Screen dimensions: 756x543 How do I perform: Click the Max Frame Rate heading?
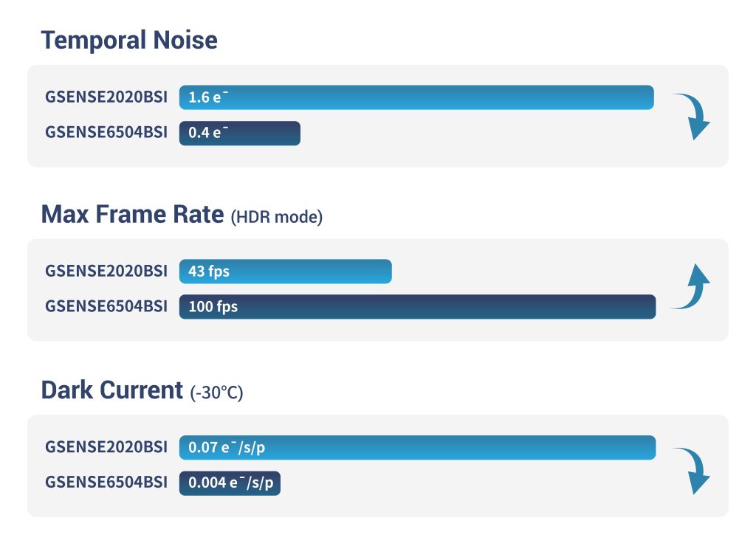(x=132, y=215)
